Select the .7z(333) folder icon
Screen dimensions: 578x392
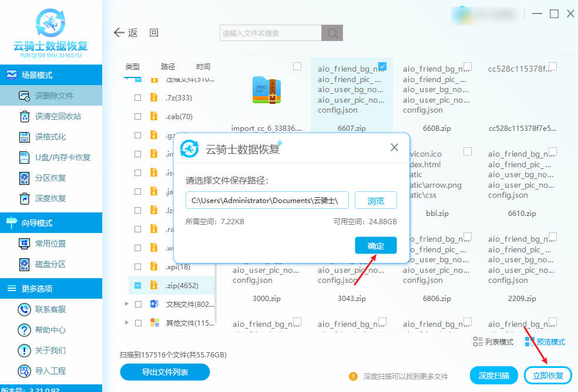point(154,97)
